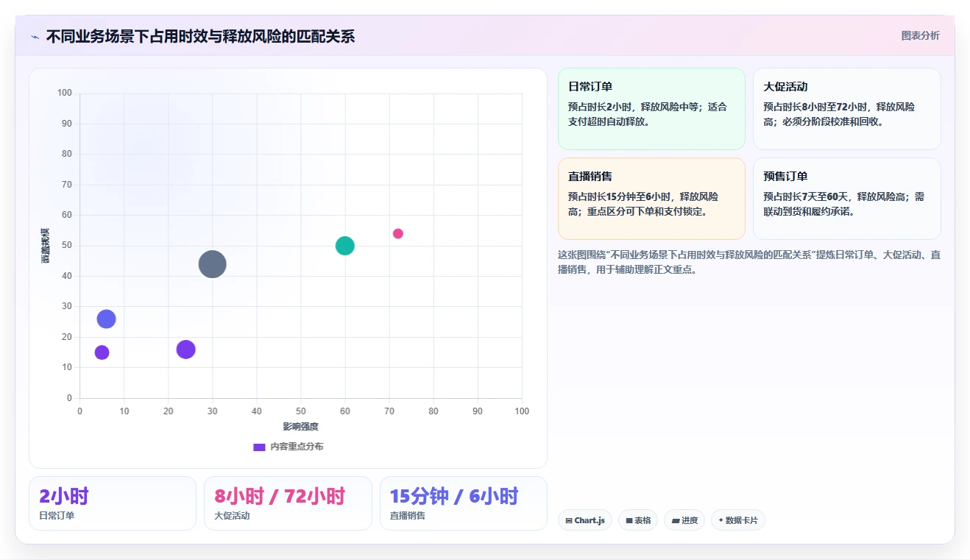Select the small pink bubble in the chart
970x560 pixels.
[x=398, y=233]
